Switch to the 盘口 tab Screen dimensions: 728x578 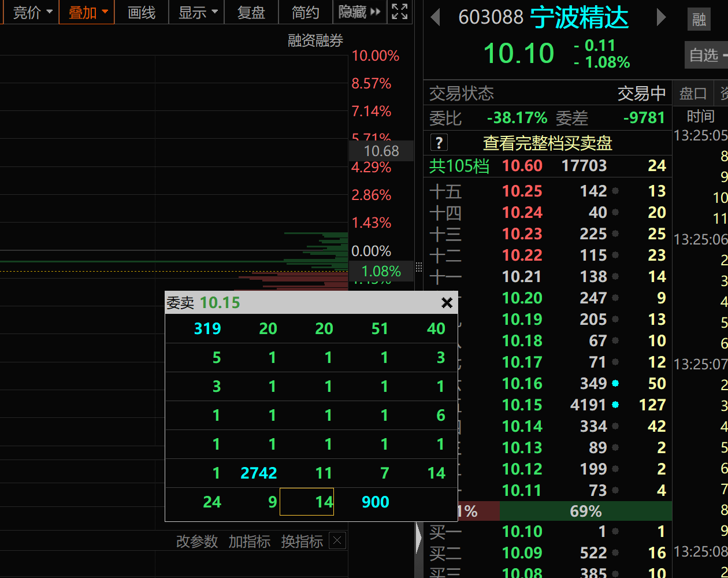click(693, 94)
